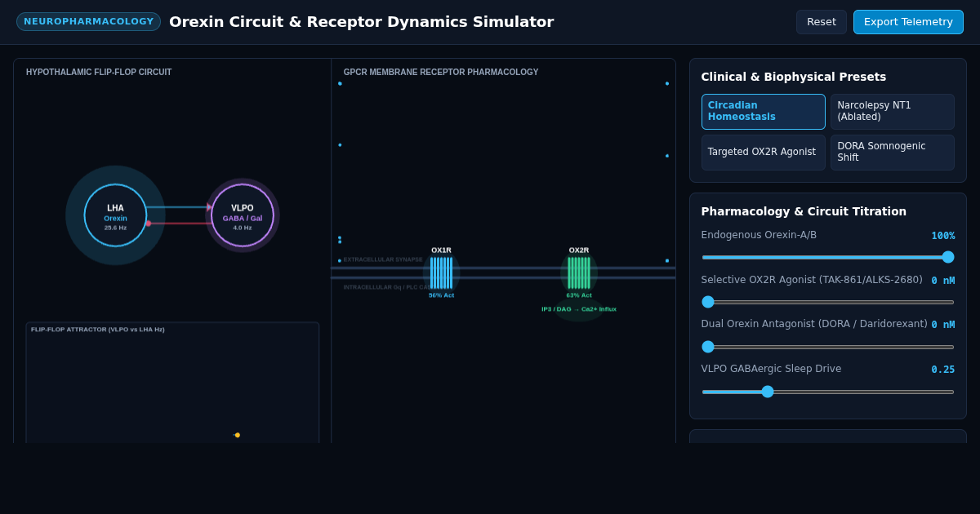Click the NEUROPHARMACOLOGY badge
Image resolution: width=980 pixels, height=514 pixels.
point(88,22)
